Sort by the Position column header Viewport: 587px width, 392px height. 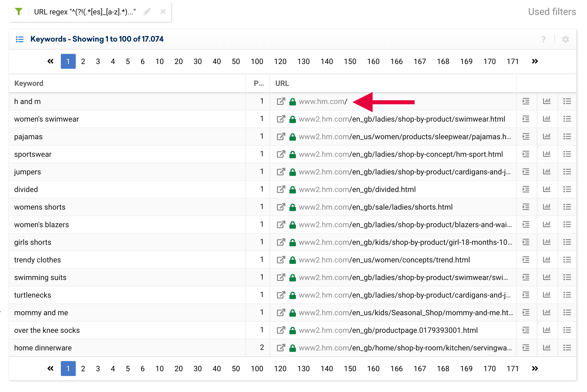[x=259, y=83]
